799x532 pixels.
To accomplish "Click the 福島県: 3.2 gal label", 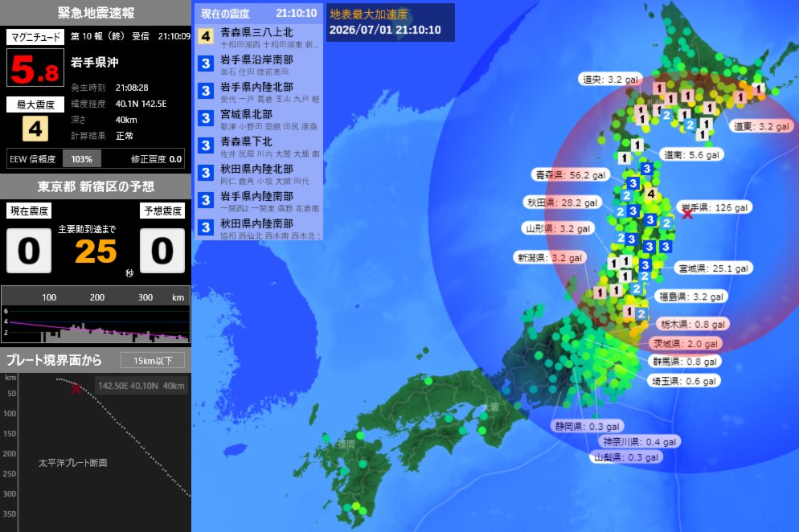I will pos(691,297).
